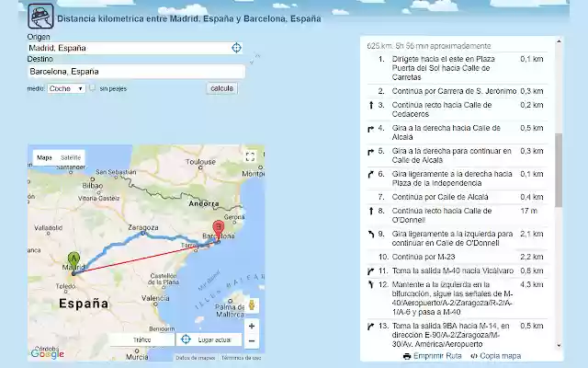
Task: Enable the sin peajes checkbox
Action: tap(93, 88)
